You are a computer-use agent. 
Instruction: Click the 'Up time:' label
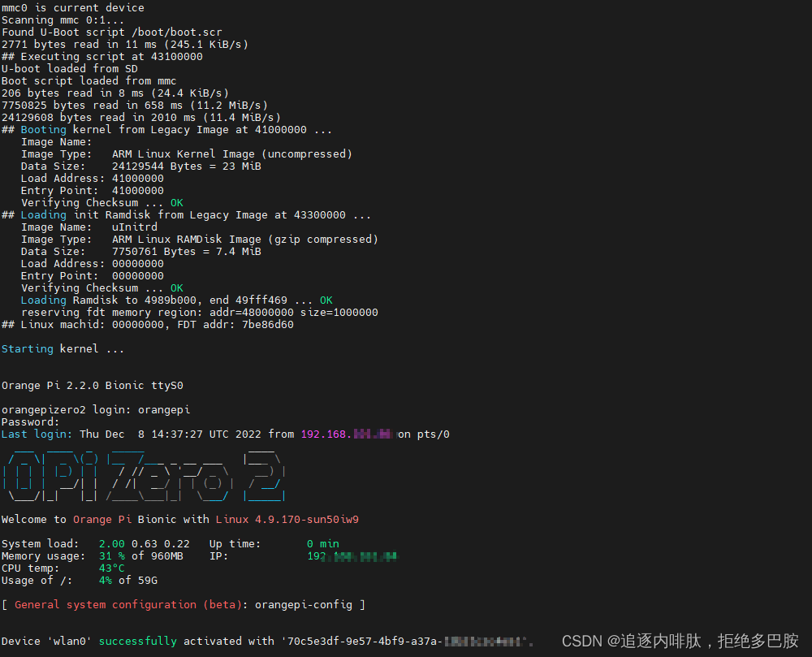[x=235, y=543]
